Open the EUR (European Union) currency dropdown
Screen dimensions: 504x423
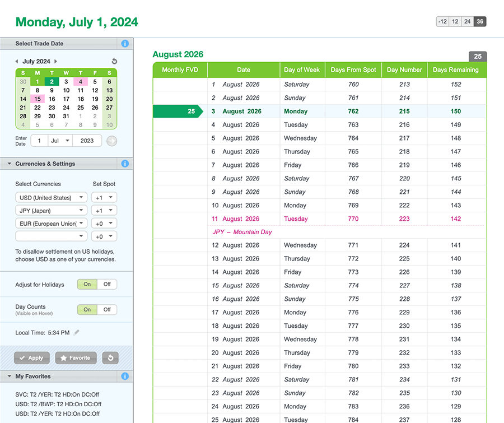coord(51,223)
